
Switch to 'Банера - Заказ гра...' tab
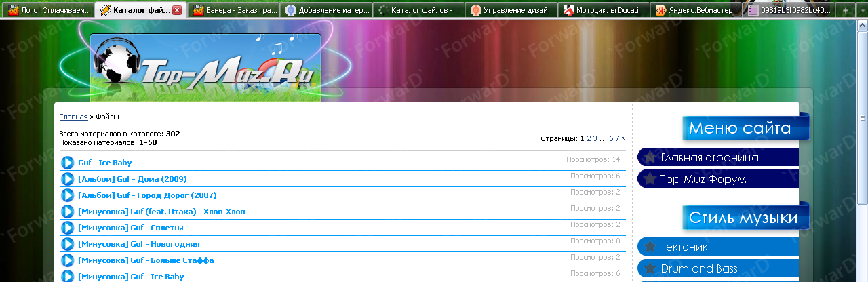click(x=235, y=10)
